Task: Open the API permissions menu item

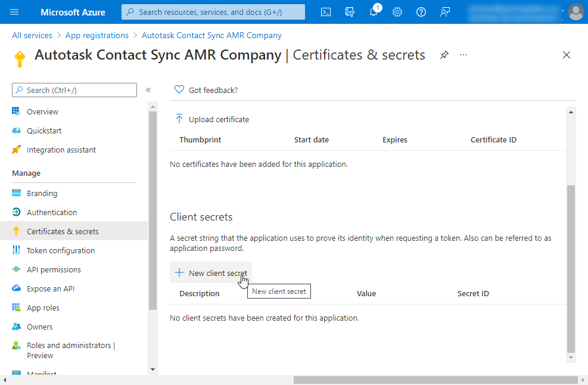Action: [x=54, y=269]
